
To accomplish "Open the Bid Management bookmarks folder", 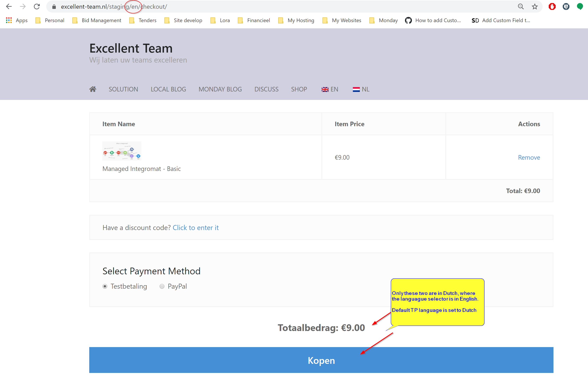I will (x=97, y=20).
